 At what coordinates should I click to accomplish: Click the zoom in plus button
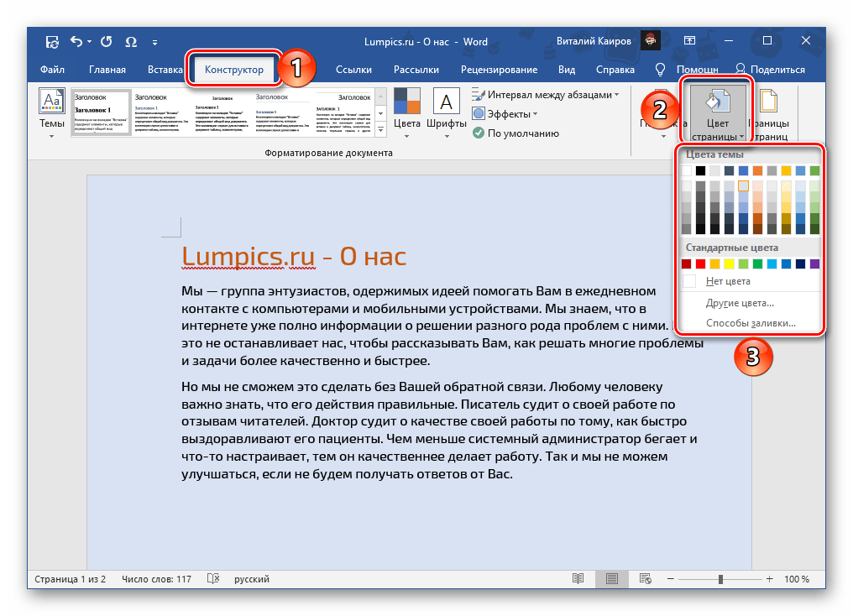tap(769, 579)
